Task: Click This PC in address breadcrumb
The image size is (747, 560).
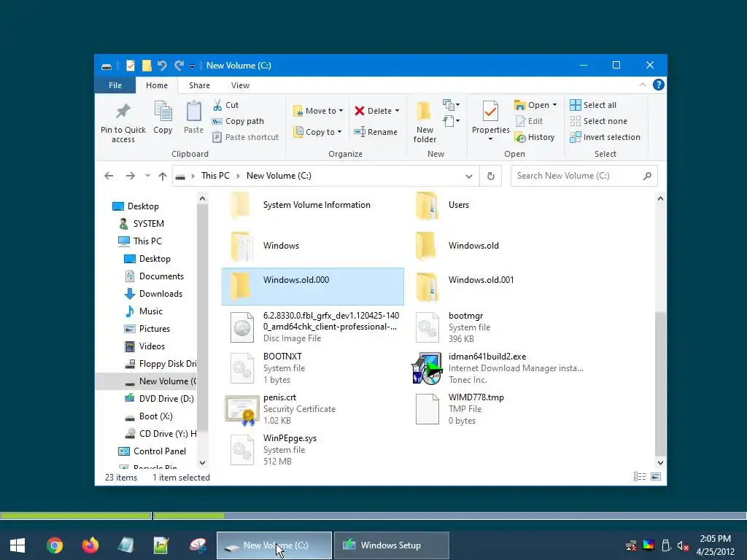Action: click(215, 176)
